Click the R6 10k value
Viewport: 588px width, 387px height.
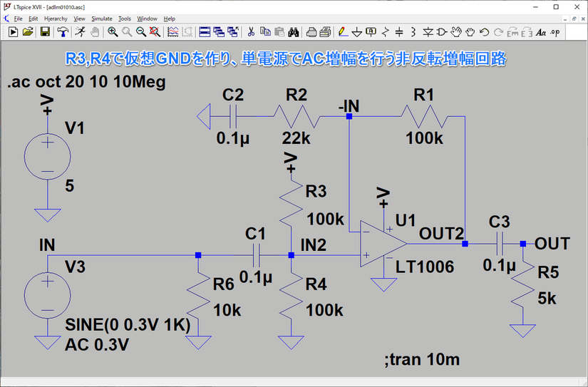coord(227,311)
